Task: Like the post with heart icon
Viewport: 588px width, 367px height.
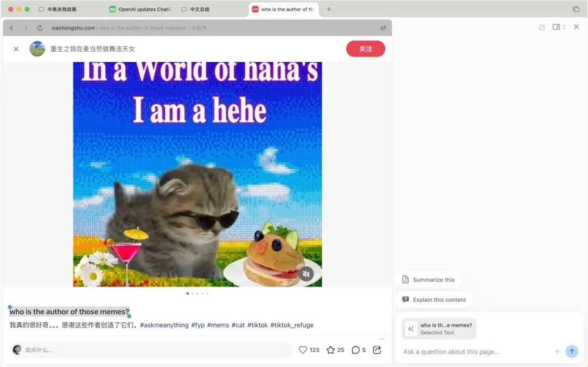Action: [303, 350]
